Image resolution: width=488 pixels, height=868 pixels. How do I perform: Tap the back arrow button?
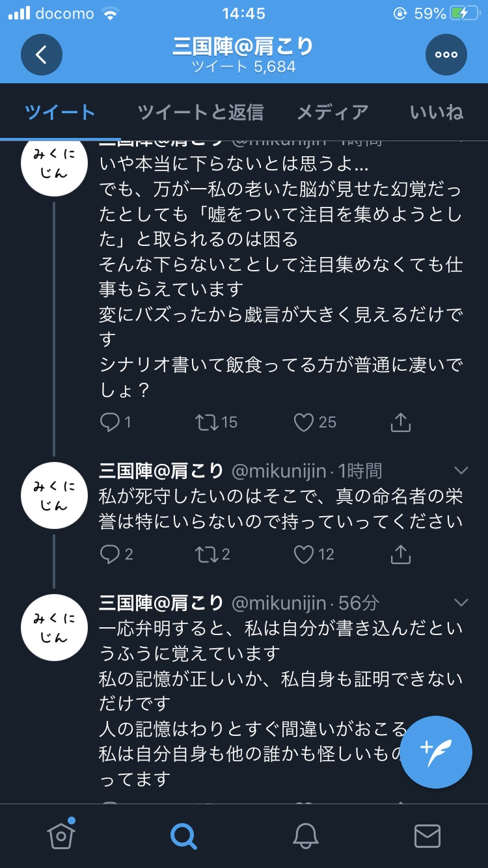41,55
